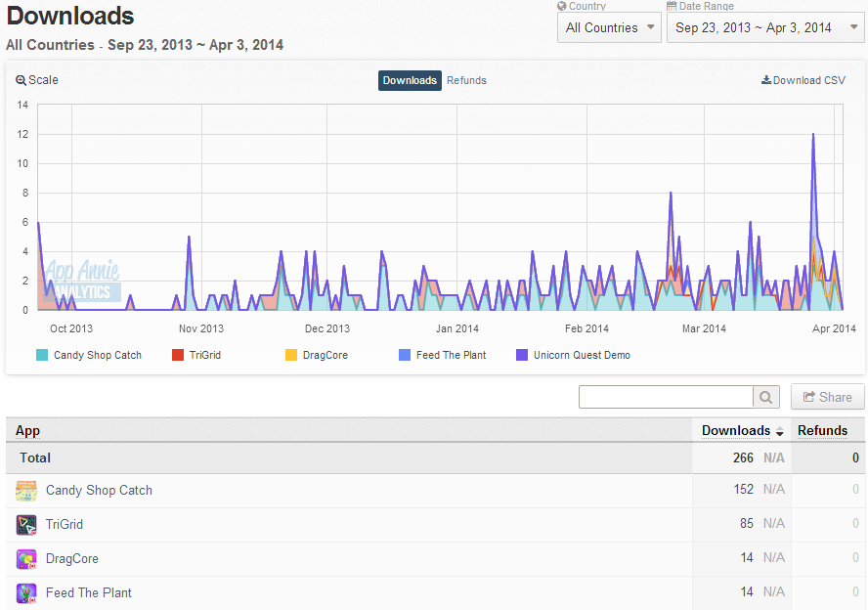The height and width of the screenshot is (610, 868).
Task: Expand the date range dropdown
Action: click(765, 27)
